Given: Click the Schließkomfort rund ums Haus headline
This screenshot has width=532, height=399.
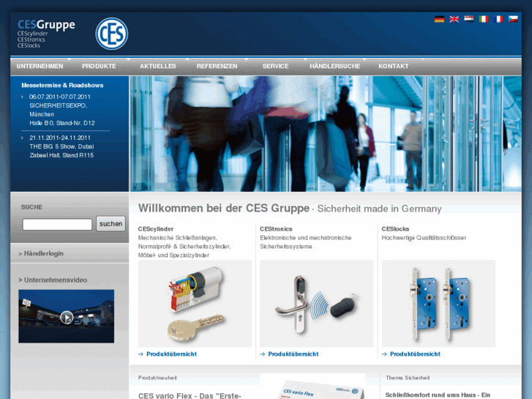Looking at the screenshot, I should 438,395.
